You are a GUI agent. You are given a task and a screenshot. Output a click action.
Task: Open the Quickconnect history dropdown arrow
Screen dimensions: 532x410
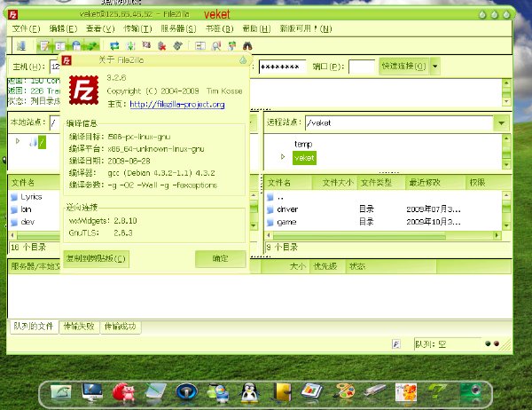pyautogui.click(x=435, y=67)
